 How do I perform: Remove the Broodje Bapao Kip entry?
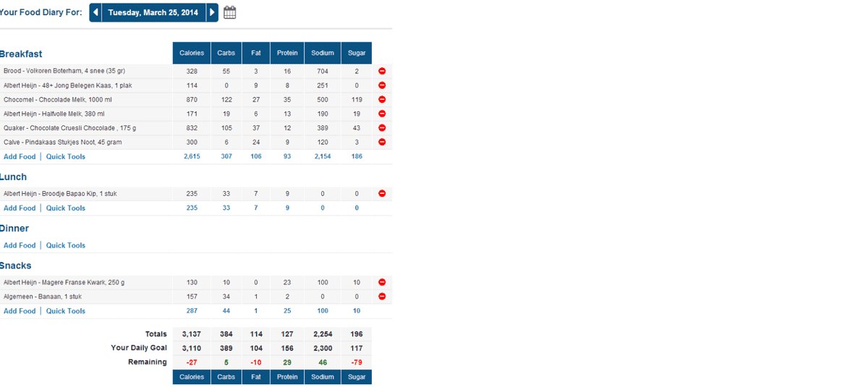[382, 194]
